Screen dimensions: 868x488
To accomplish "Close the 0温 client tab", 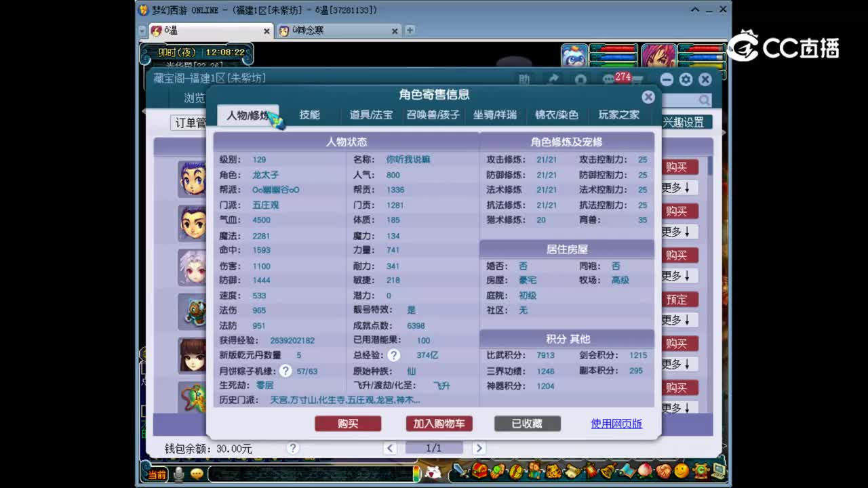I will point(267,31).
